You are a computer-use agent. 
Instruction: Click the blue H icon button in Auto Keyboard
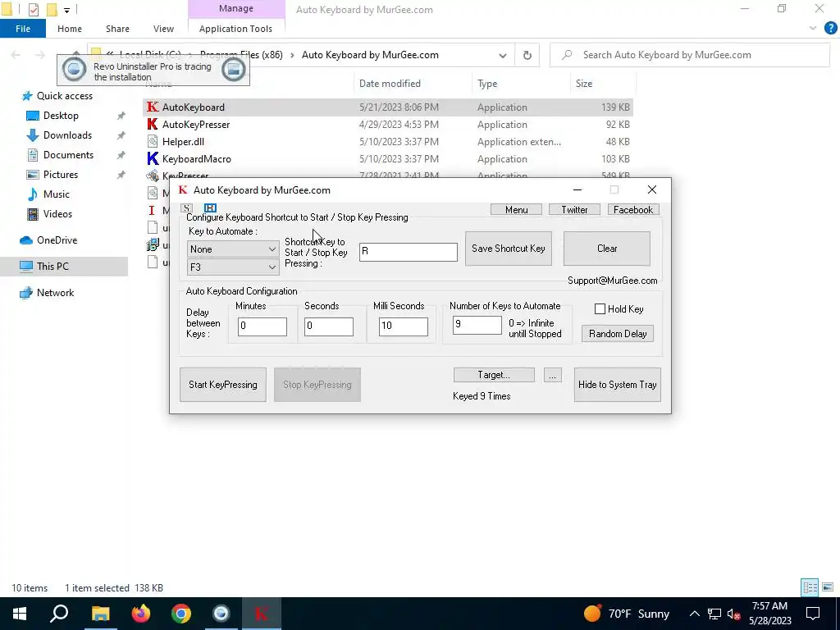[x=210, y=208]
